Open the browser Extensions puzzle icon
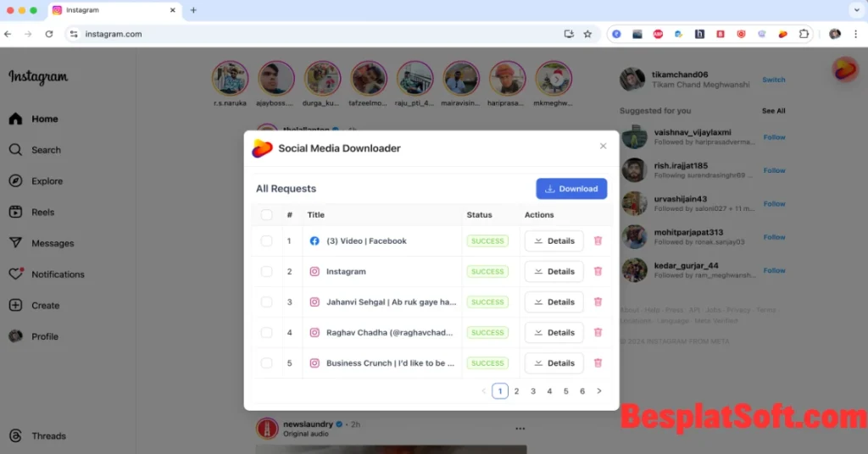Viewport: 868px width, 454px height. pyautogui.click(x=804, y=34)
